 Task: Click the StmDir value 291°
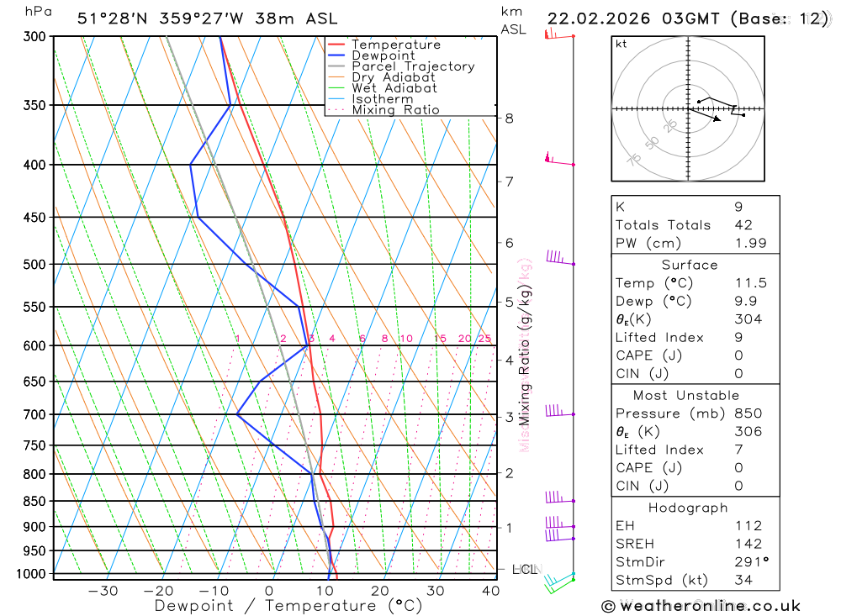752,562
